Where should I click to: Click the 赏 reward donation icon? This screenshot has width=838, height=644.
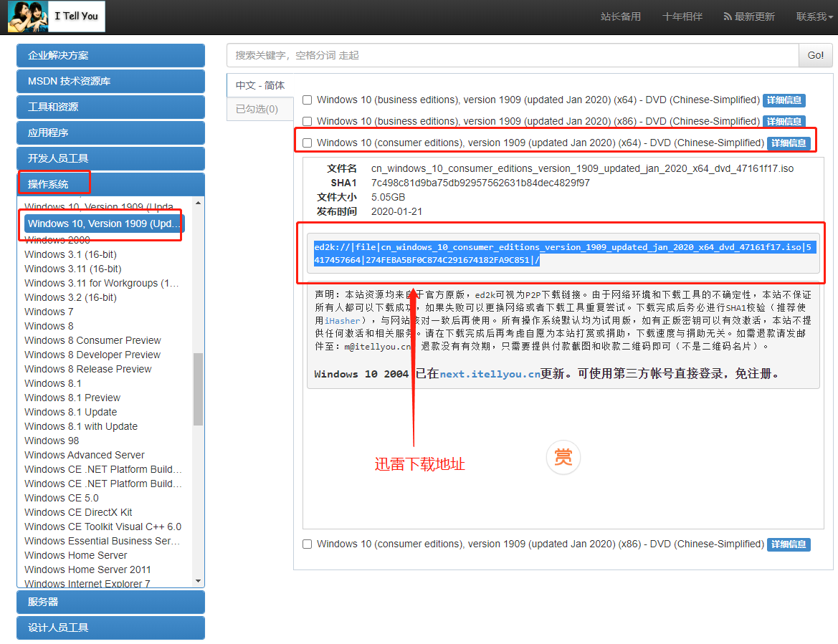pos(563,457)
